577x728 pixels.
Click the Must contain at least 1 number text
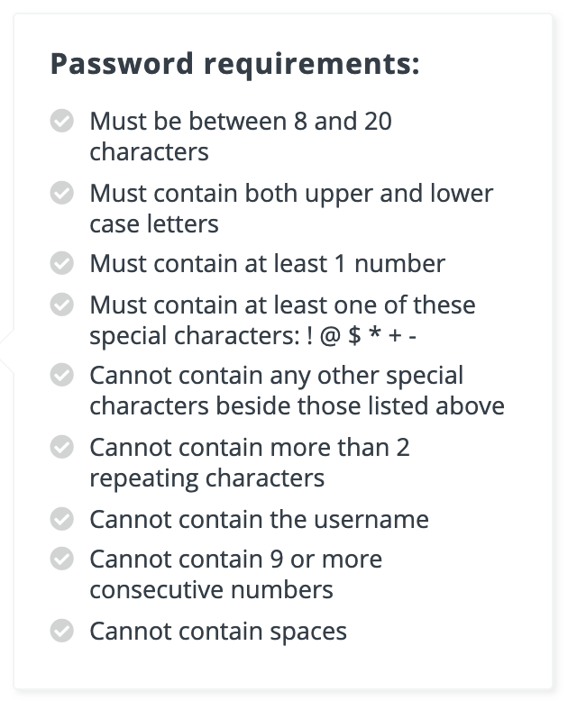267,264
